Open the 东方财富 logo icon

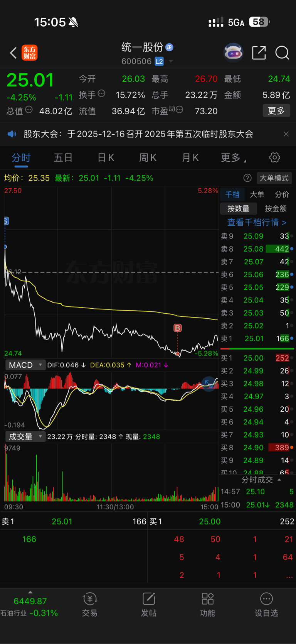[x=30, y=52]
